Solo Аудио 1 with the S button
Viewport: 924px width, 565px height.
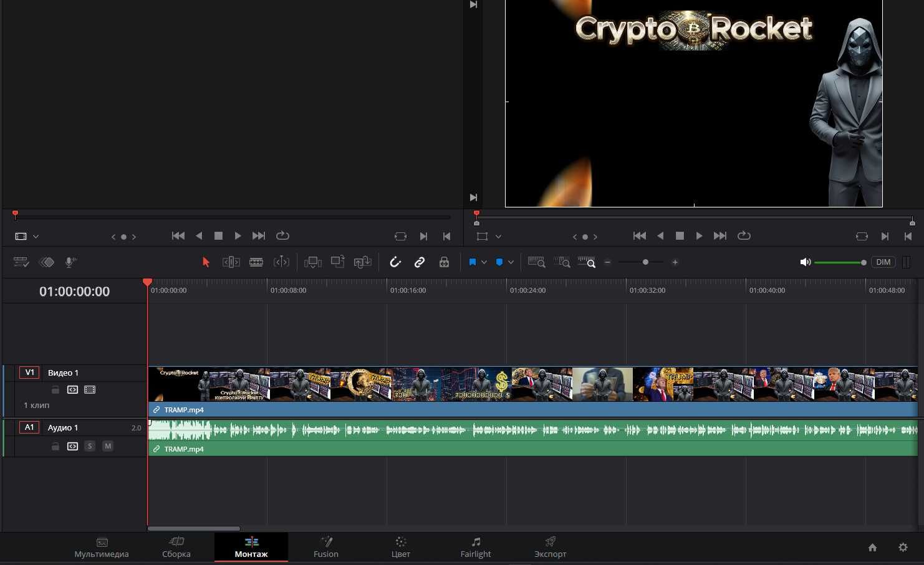click(90, 446)
